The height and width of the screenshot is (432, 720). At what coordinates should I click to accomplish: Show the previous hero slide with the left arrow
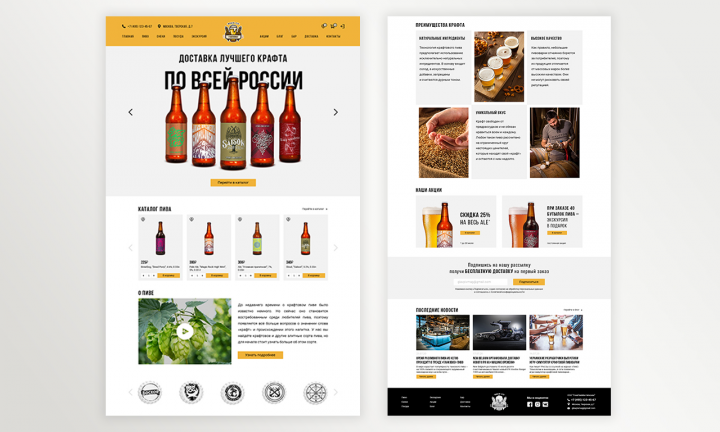(x=130, y=112)
